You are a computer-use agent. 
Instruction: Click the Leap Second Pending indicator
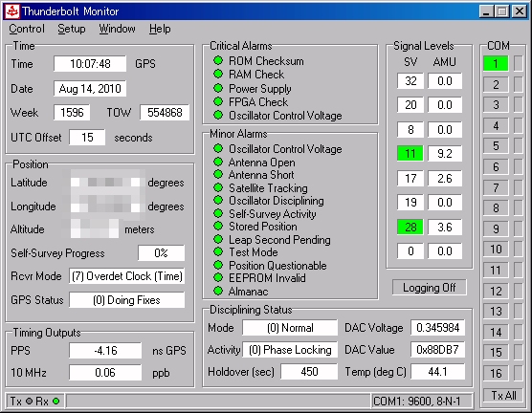[x=218, y=239]
